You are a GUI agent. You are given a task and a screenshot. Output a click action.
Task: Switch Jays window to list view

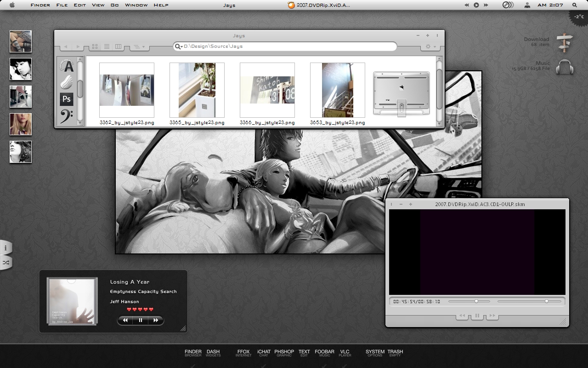point(107,46)
